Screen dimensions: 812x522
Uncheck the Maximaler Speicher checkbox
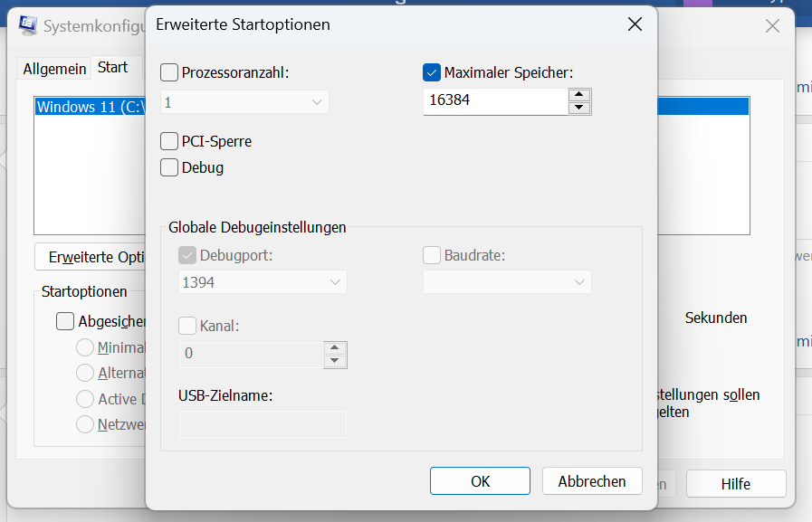(x=432, y=73)
